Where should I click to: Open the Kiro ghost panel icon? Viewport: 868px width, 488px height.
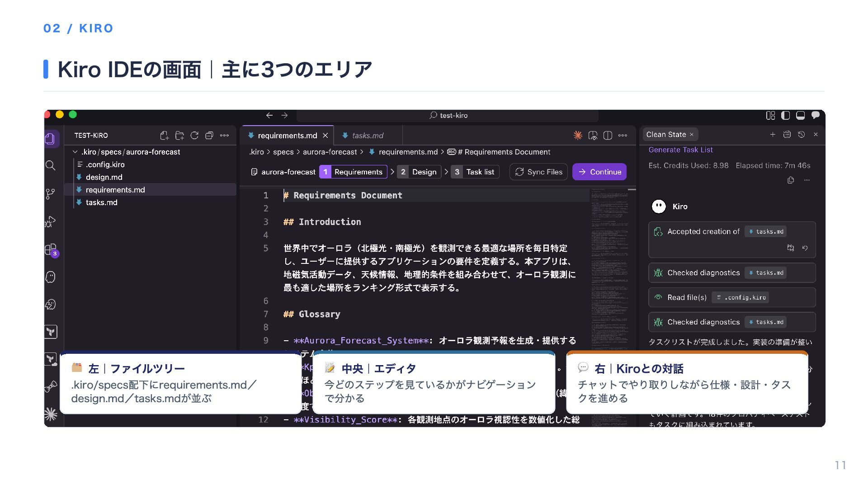(51, 277)
